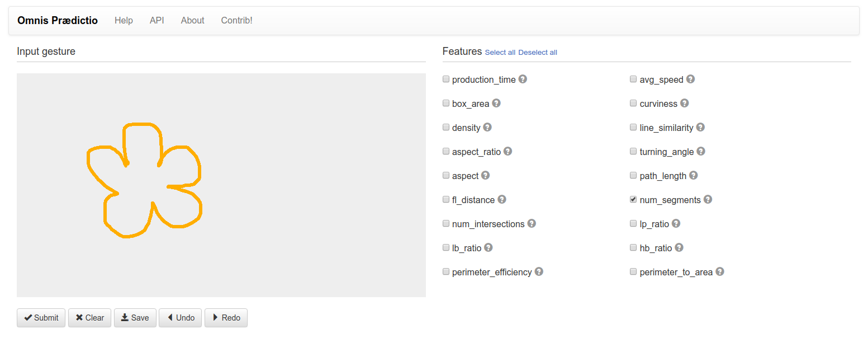
Task: Tick the avg_speed checkbox
Action: point(633,79)
